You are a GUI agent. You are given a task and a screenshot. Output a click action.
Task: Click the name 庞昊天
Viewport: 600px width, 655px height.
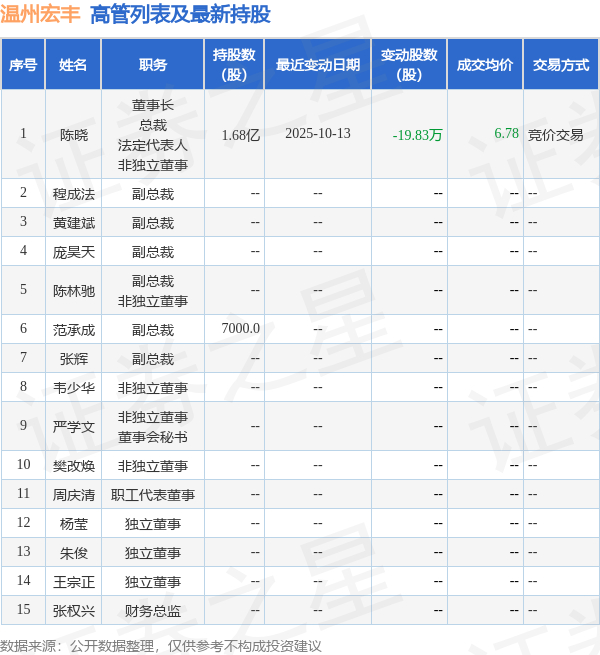(x=74, y=252)
